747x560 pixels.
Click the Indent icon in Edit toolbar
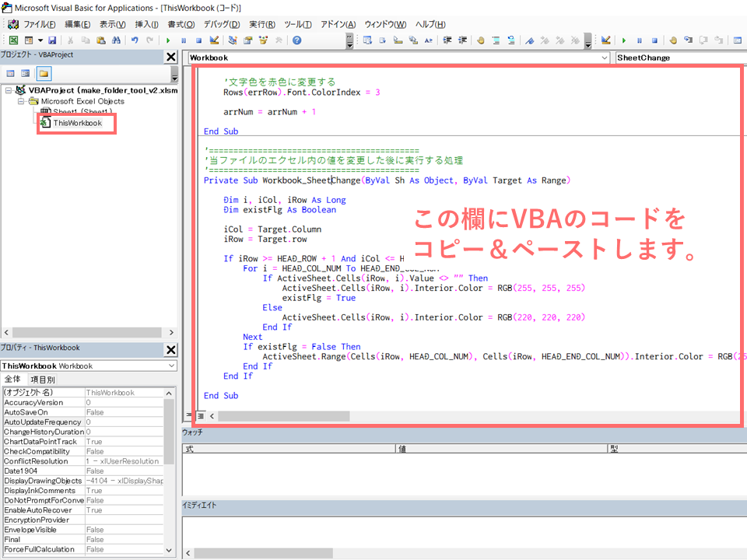[447, 40]
